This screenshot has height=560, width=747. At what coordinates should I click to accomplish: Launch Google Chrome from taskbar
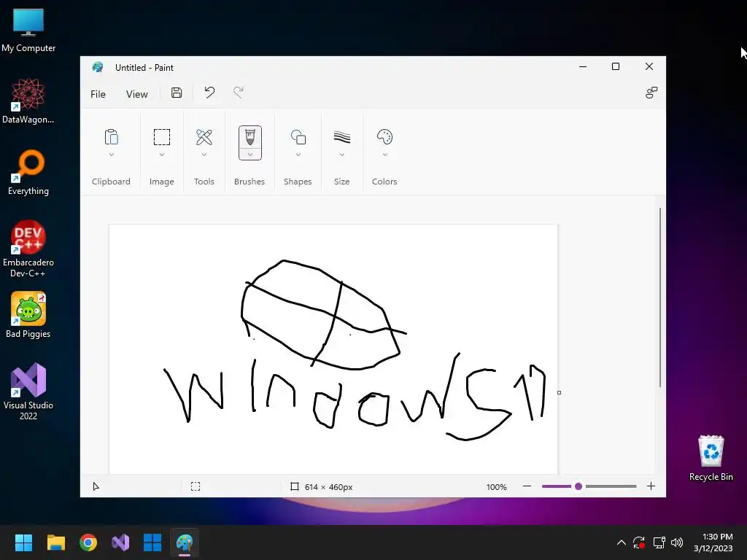pyautogui.click(x=88, y=542)
